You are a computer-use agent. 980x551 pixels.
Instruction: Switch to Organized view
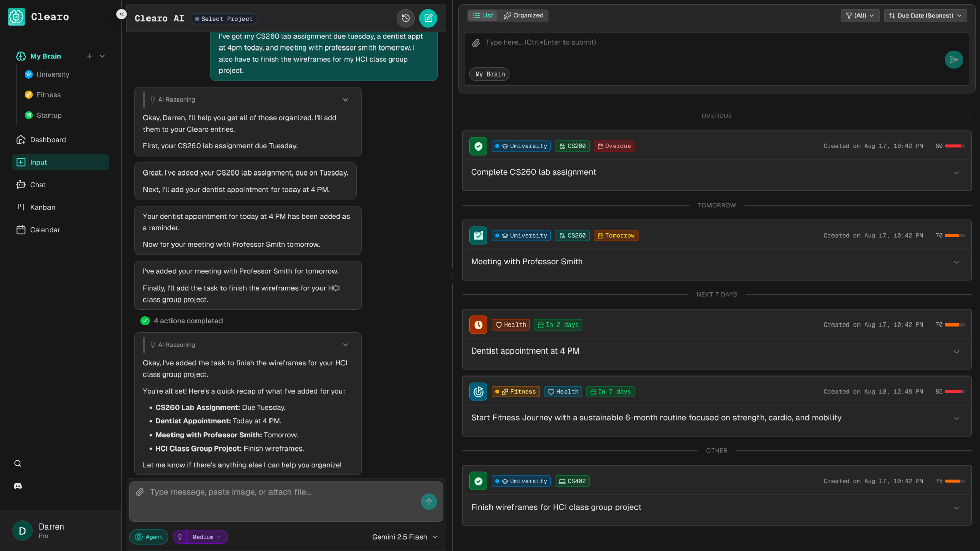pos(523,16)
